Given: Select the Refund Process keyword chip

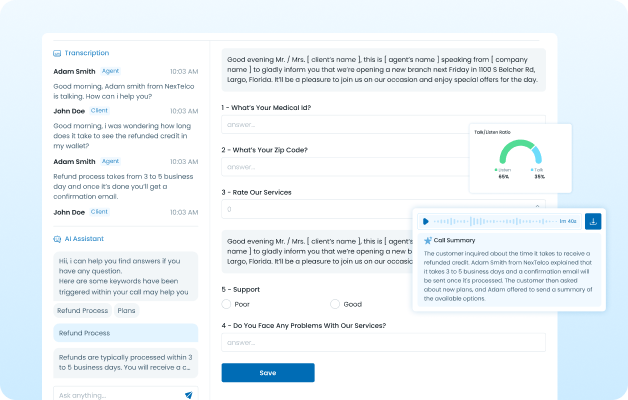Looking at the screenshot, I should 83,311.
